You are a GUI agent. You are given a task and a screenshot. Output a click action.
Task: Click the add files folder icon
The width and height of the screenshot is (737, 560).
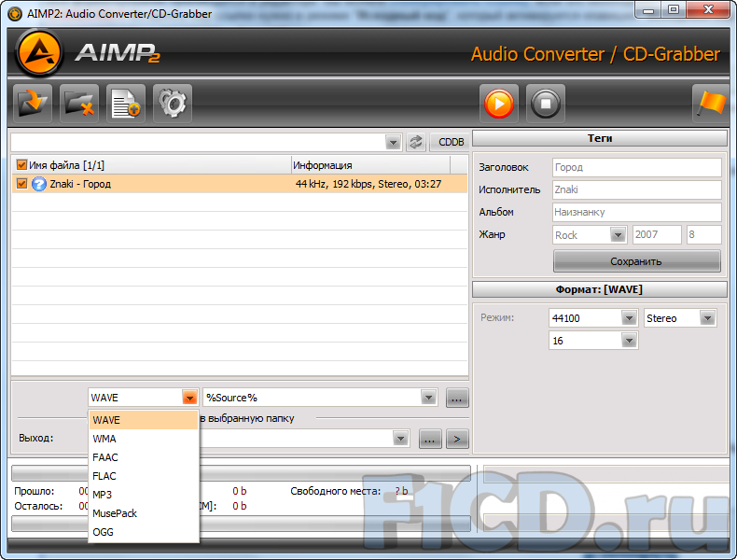click(x=33, y=104)
